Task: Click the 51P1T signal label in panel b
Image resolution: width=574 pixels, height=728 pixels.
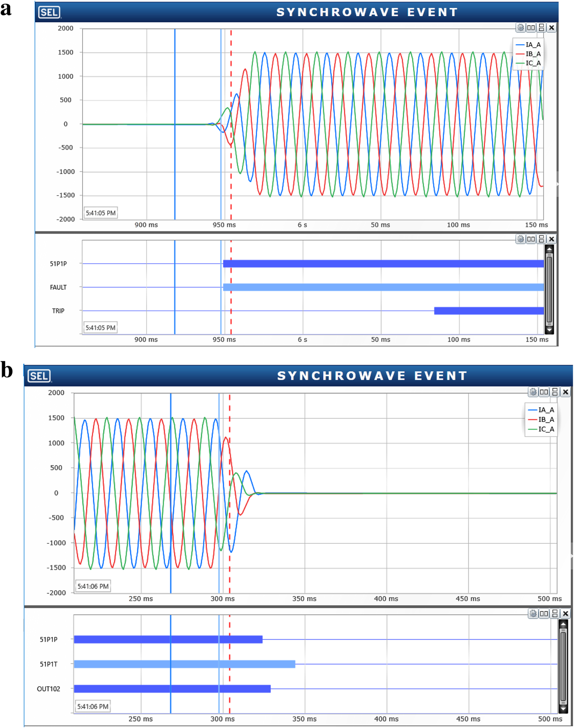Action: [49, 664]
